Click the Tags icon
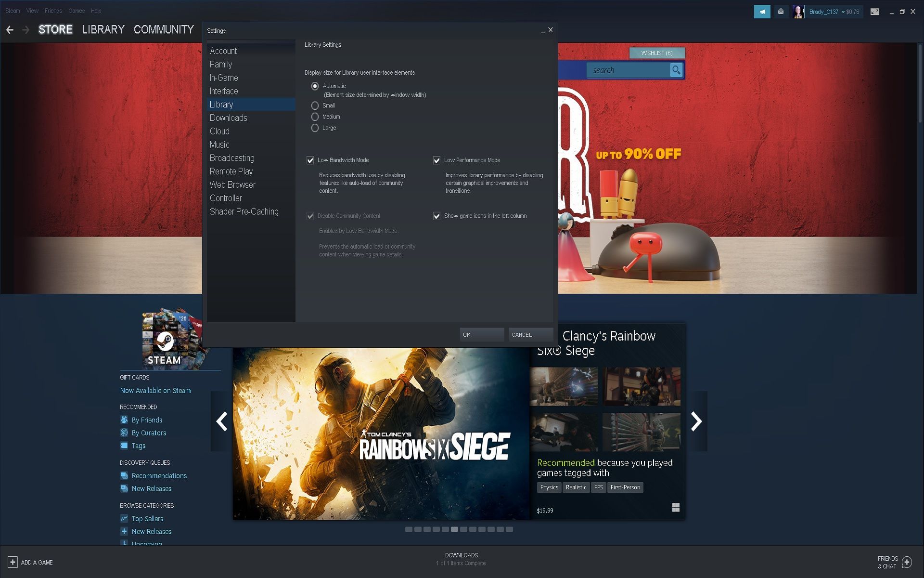This screenshot has width=924, height=578. pos(124,446)
